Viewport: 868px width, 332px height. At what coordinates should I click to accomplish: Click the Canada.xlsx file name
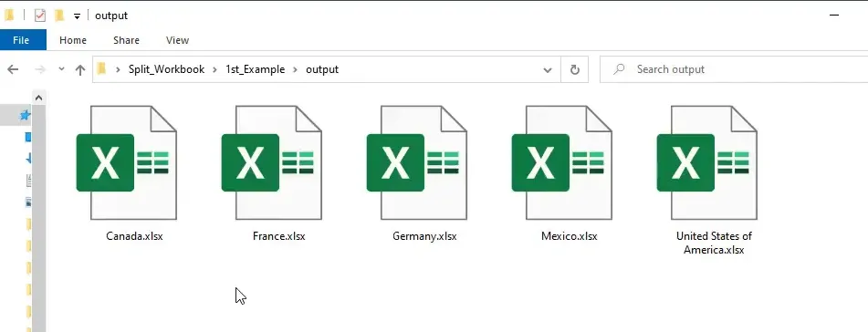tap(134, 236)
